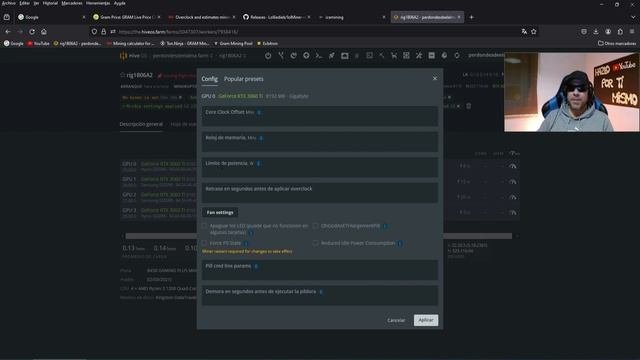
Task: Focus the Core Clock Offset field
Action: 320,116
